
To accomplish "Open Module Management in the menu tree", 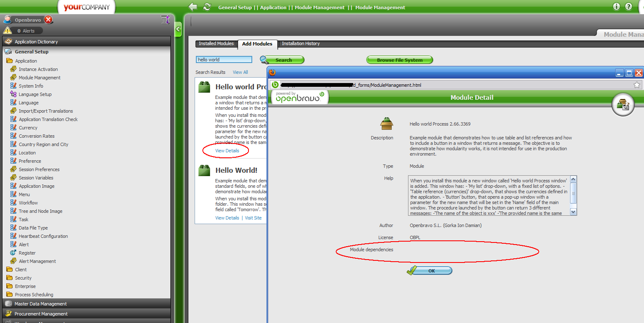I will [40, 78].
